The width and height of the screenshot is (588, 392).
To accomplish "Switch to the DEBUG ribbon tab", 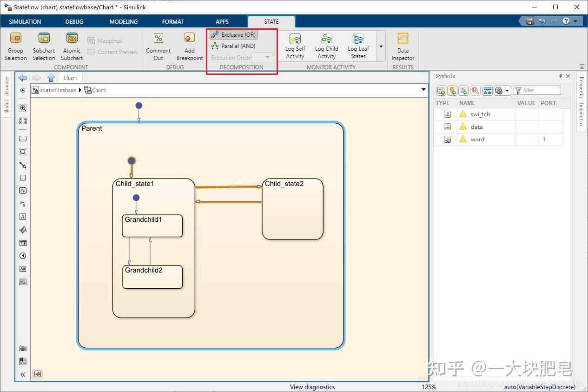I will pos(74,21).
